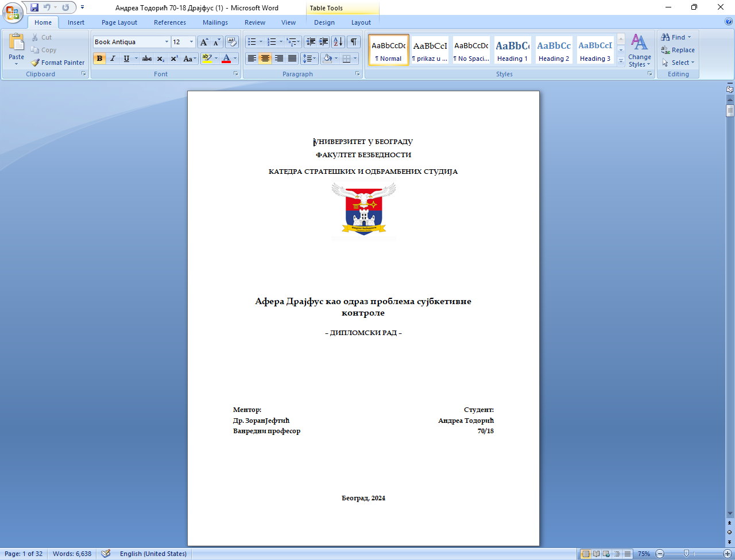The height and width of the screenshot is (560, 735).
Task: Switch to the Page Layout tab
Action: tap(119, 22)
